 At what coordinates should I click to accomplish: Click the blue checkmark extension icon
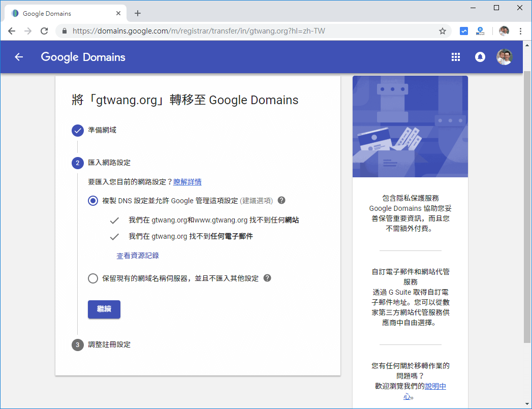pyautogui.click(x=463, y=31)
